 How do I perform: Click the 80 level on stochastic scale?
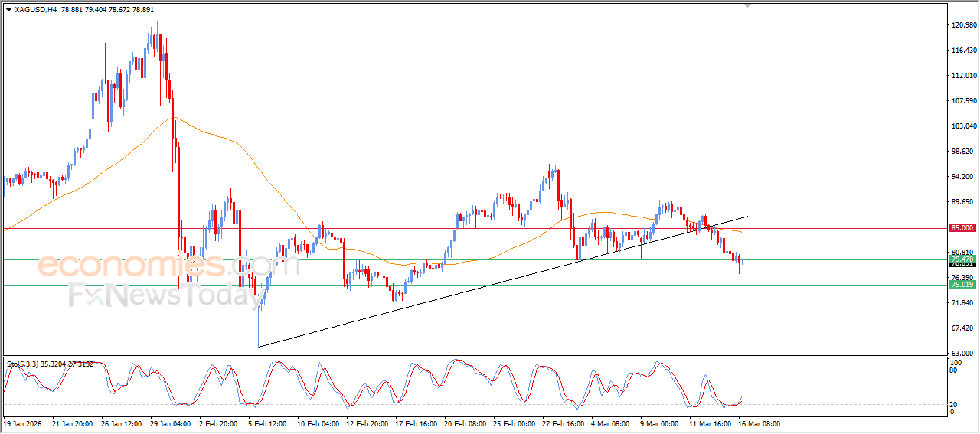pyautogui.click(x=953, y=370)
